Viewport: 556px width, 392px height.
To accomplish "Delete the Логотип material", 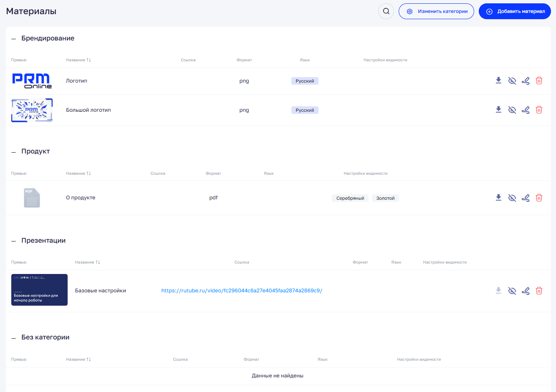I will tap(539, 80).
